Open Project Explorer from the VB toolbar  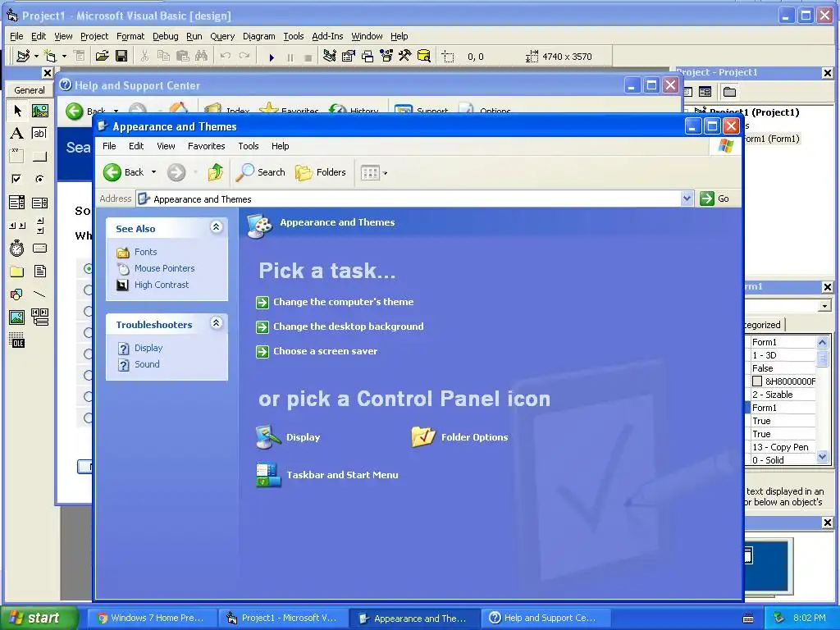coord(330,57)
